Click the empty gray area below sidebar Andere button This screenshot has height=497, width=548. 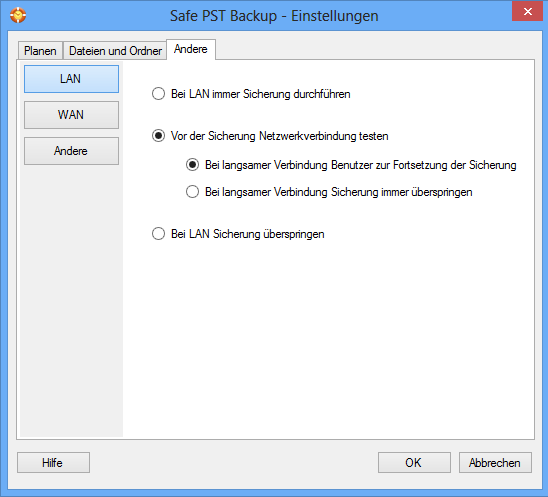[x=71, y=301]
